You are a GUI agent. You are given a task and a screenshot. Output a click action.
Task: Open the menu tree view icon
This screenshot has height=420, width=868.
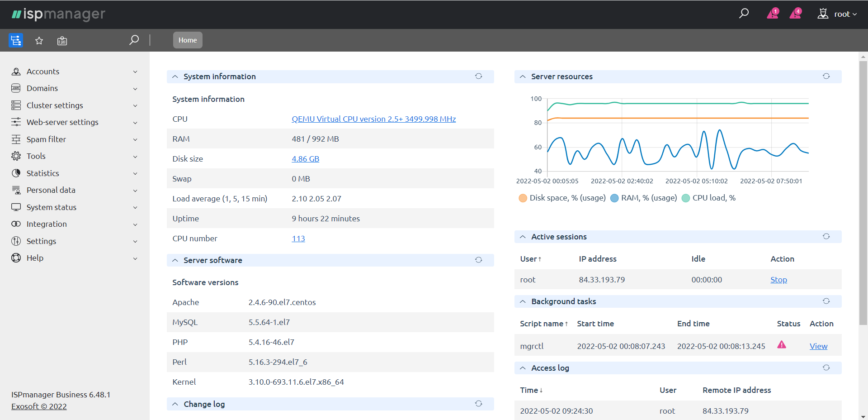[x=16, y=41]
